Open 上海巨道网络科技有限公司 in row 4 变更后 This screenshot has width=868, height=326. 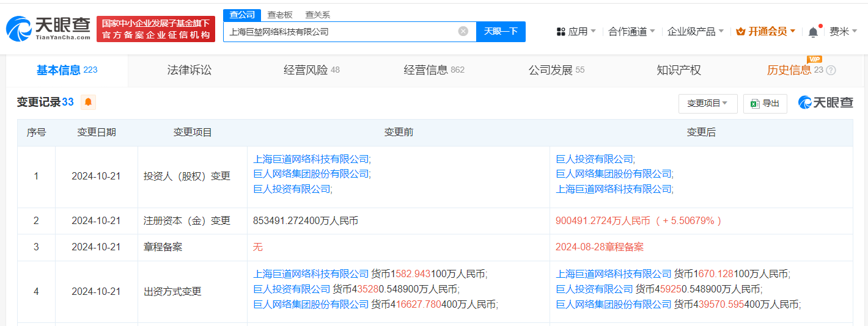coord(614,273)
